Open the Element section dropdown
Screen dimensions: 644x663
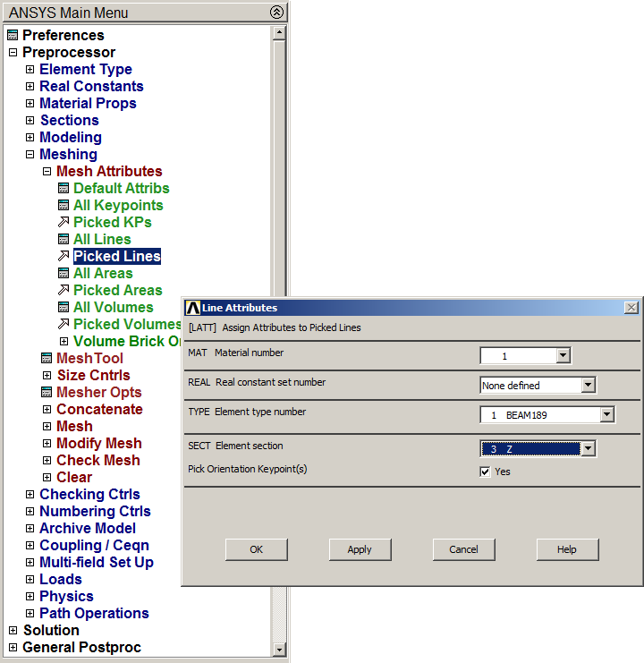pyautogui.click(x=588, y=449)
